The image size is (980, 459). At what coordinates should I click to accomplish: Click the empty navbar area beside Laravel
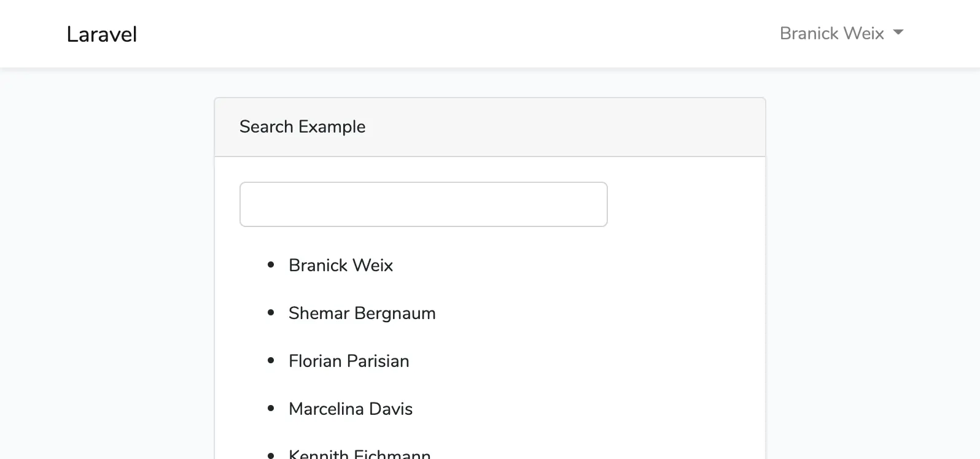click(x=430, y=34)
